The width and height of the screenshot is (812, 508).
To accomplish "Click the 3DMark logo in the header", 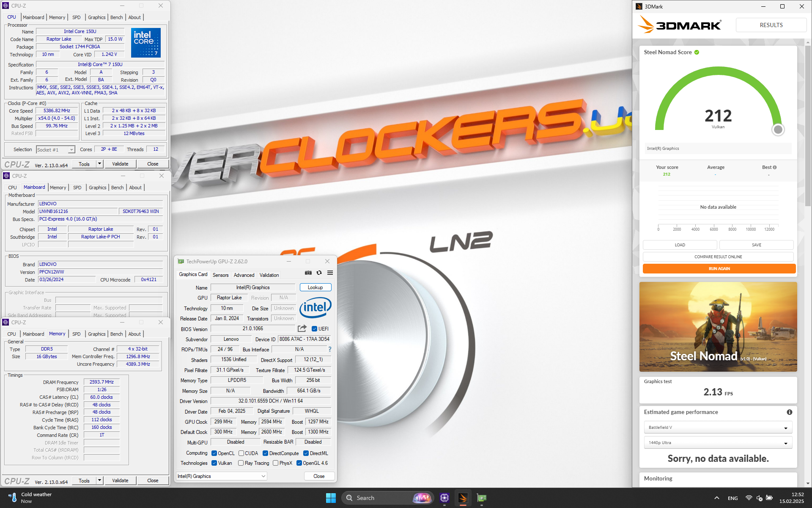I will [680, 25].
